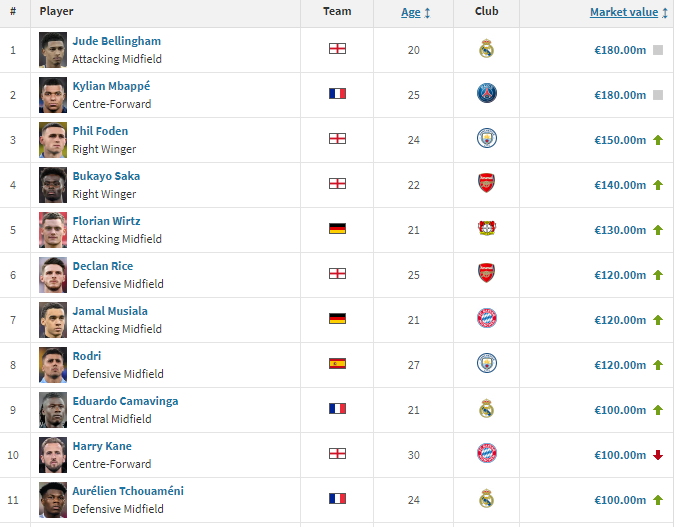
Task: Open Jude Bellingham's player profile link
Action: (x=116, y=41)
